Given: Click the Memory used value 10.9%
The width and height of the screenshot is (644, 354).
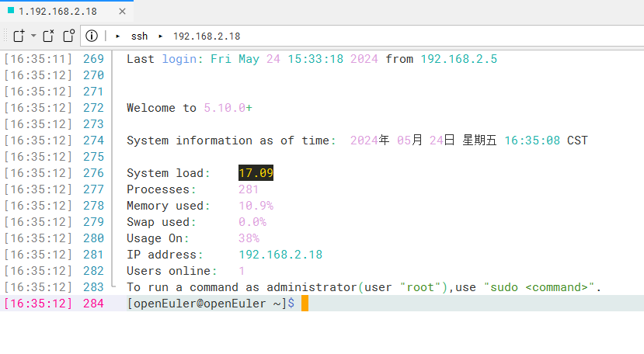Looking at the screenshot, I should [256, 206].
